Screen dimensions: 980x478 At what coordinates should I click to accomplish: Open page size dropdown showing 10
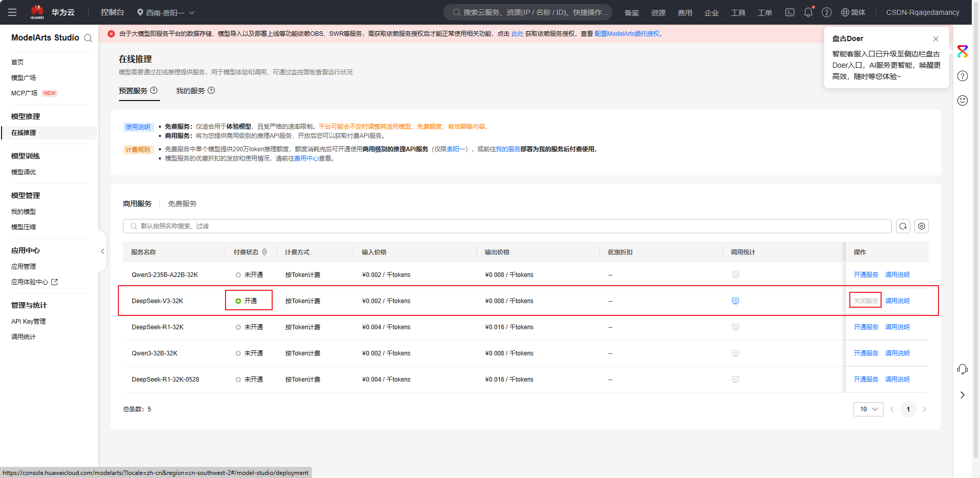(868, 409)
